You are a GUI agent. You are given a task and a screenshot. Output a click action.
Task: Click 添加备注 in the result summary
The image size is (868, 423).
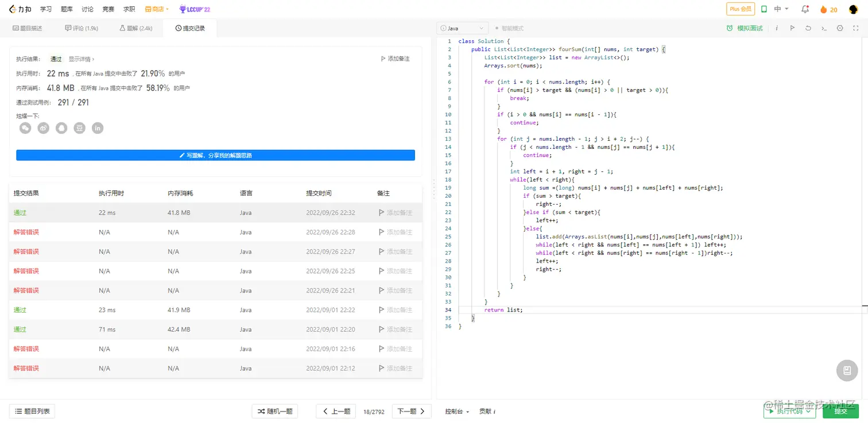(x=396, y=59)
